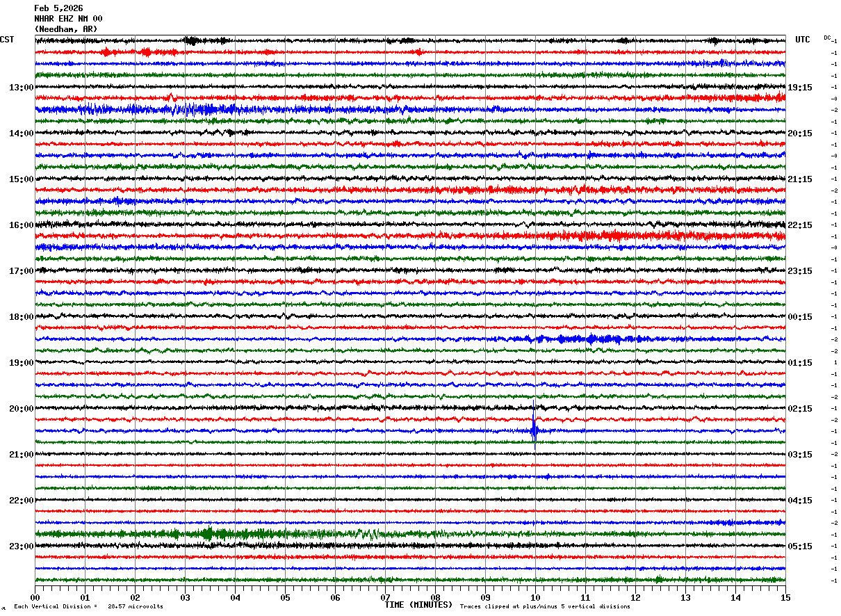The height and width of the screenshot is (616, 841).
Task: Click the 01:15 UTC time label
Action: pyautogui.click(x=799, y=363)
